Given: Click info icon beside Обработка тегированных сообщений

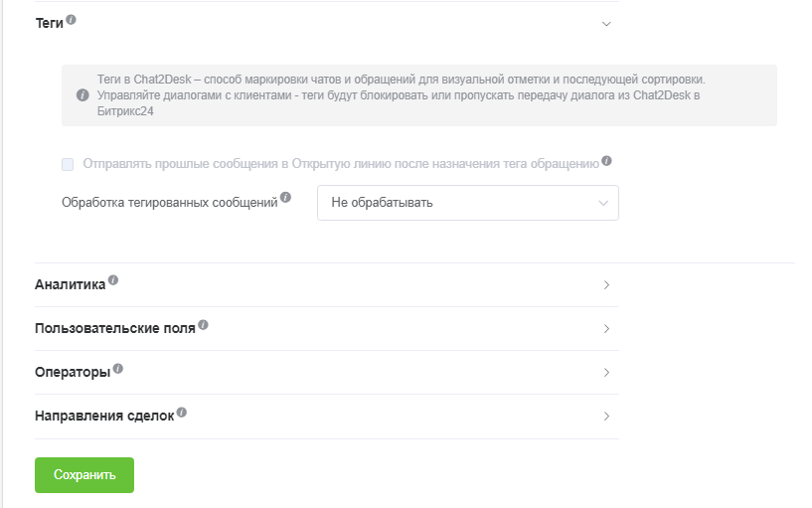Looking at the screenshot, I should (x=286, y=197).
